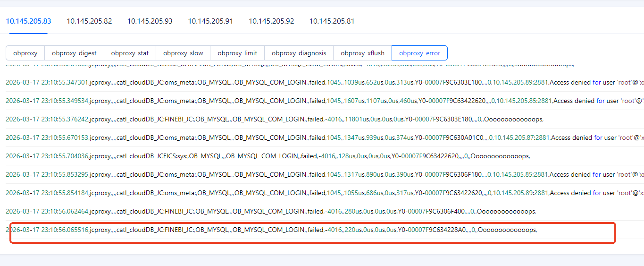Click the obproxy_error log button

point(419,53)
